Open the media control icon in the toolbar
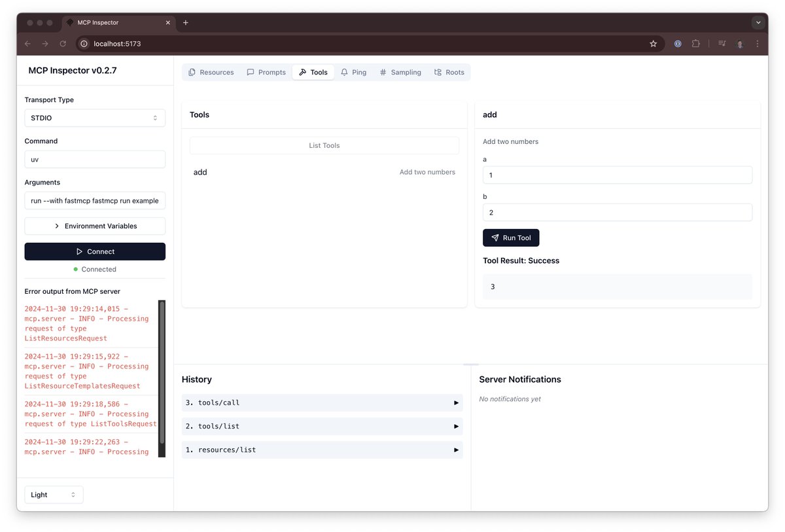 coord(722,44)
